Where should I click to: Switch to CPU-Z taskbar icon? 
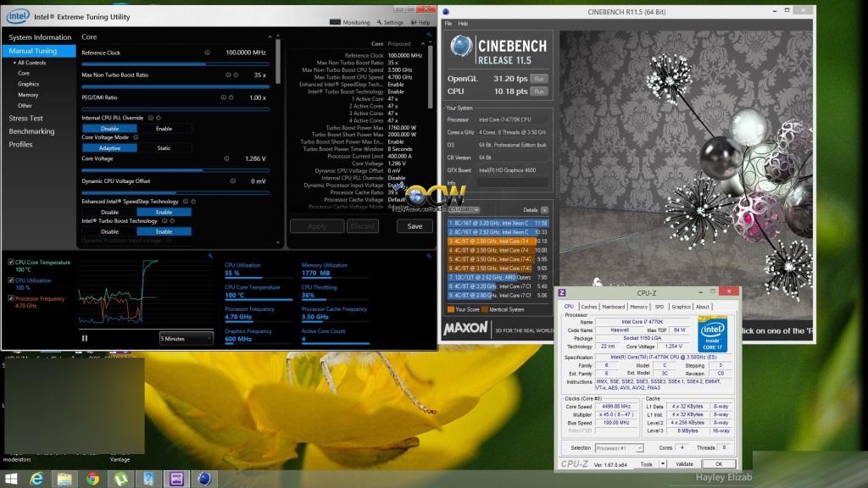click(176, 479)
